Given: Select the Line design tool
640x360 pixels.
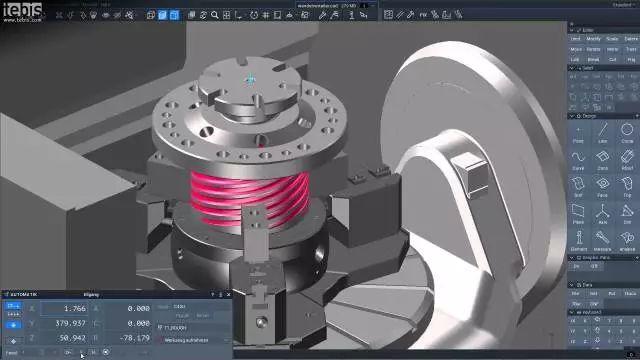Looking at the screenshot, I should (602, 134).
